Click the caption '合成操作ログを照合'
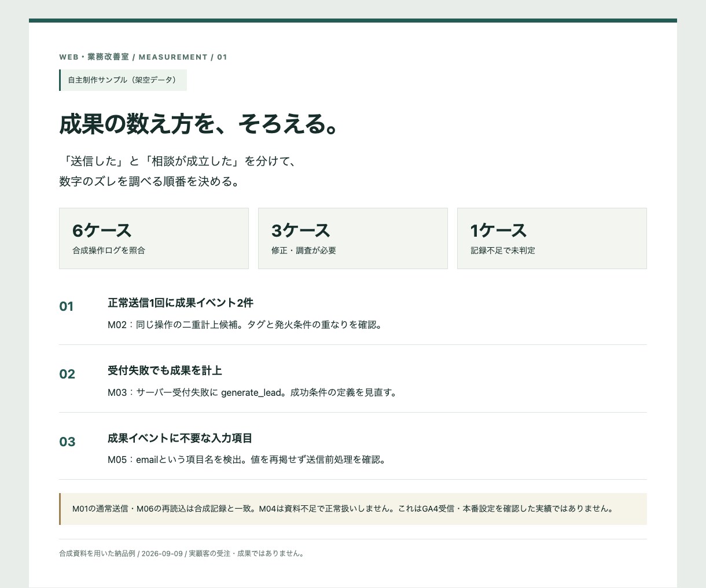 coord(109,251)
